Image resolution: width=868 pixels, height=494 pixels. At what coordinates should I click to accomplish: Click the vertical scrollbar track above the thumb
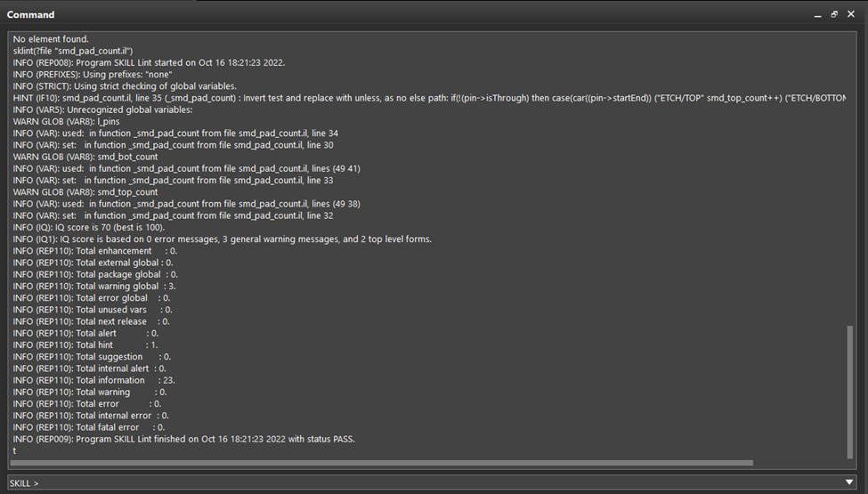[x=850, y=178]
